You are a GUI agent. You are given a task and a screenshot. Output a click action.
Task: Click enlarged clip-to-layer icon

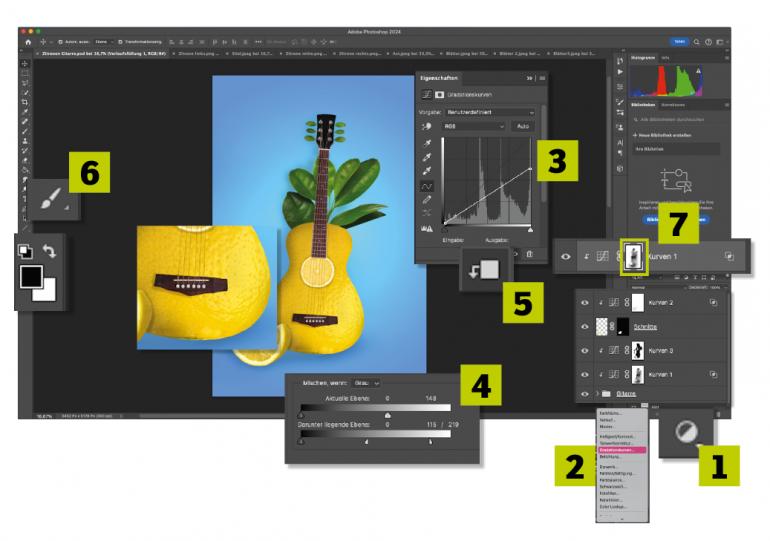484,270
